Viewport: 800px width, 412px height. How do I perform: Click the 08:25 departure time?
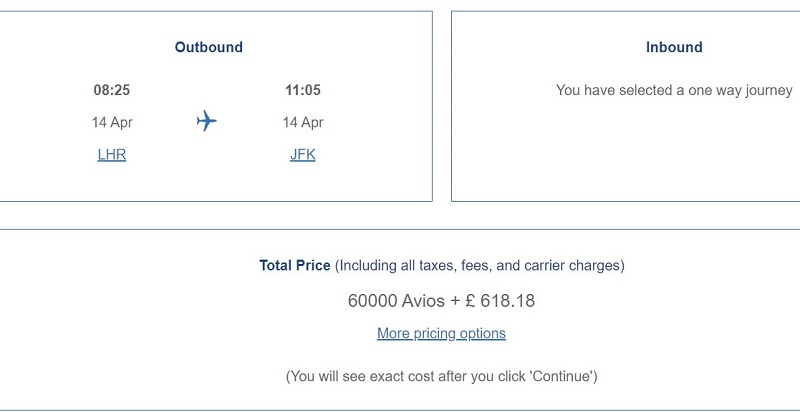[112, 90]
